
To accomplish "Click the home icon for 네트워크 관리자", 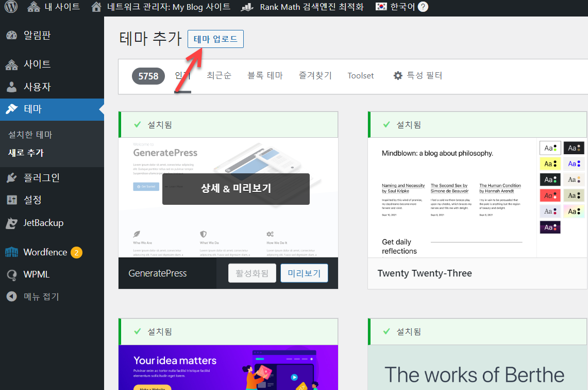I will (96, 7).
